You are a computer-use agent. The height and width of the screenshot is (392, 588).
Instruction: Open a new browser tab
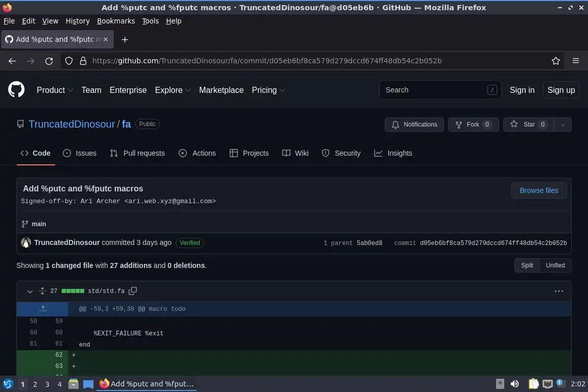125,39
